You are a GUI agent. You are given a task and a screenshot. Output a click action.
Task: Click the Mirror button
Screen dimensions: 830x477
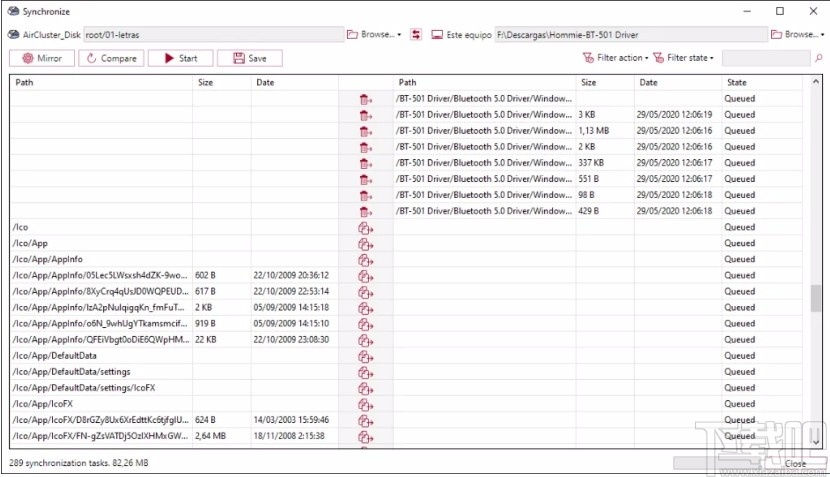pos(42,58)
